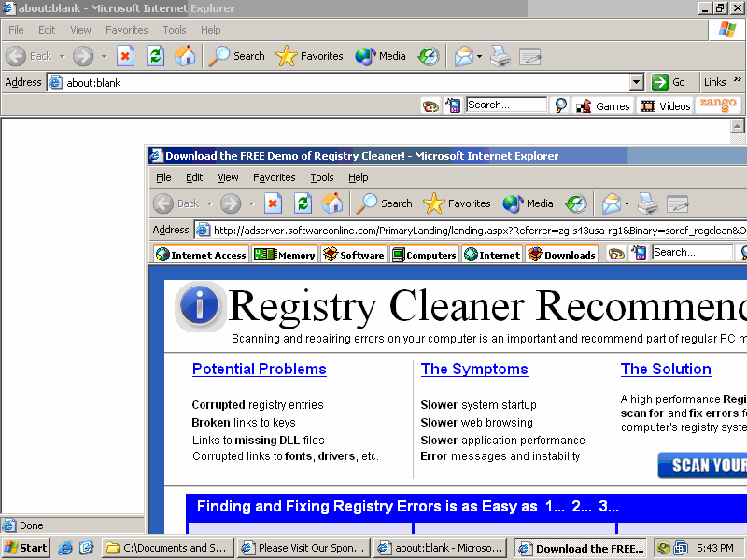The width and height of the screenshot is (747, 560).
Task: Click address field with adserver.softwareonline.com URL
Action: [x=471, y=231]
